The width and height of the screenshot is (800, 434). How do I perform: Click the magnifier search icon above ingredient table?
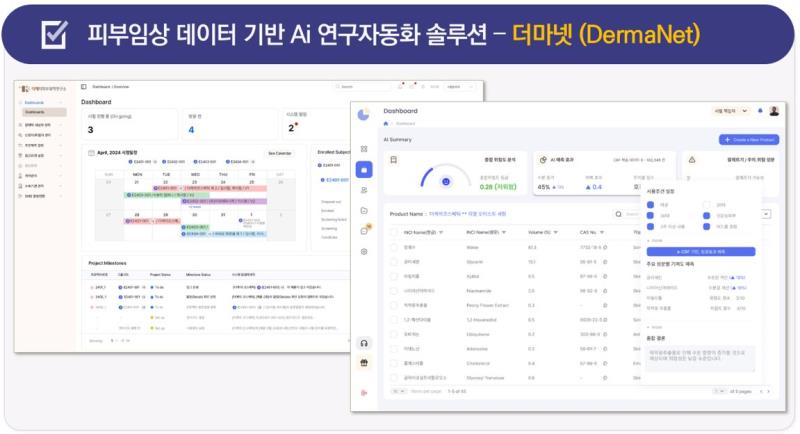pyautogui.click(x=618, y=214)
